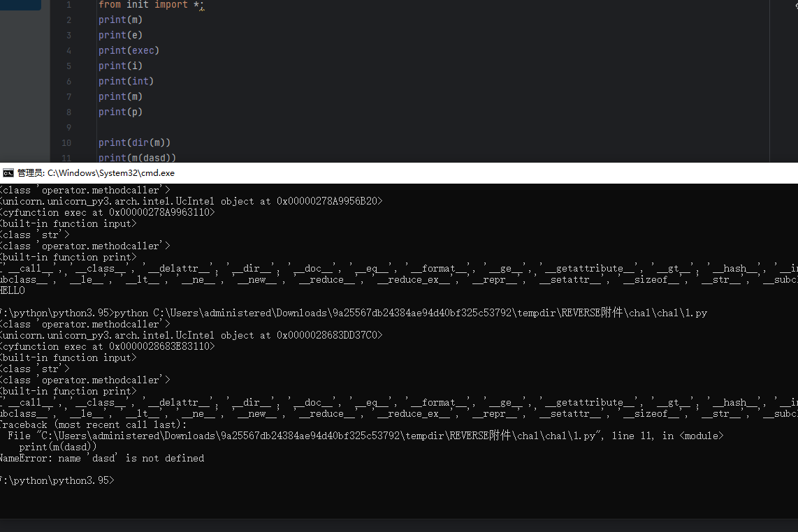798x532 pixels.
Task: Click the print(i) statement
Action: point(120,66)
